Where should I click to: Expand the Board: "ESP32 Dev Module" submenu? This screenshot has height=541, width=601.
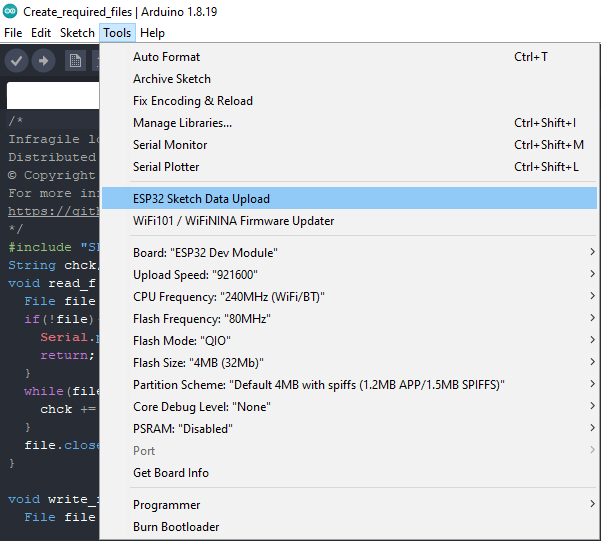349,253
